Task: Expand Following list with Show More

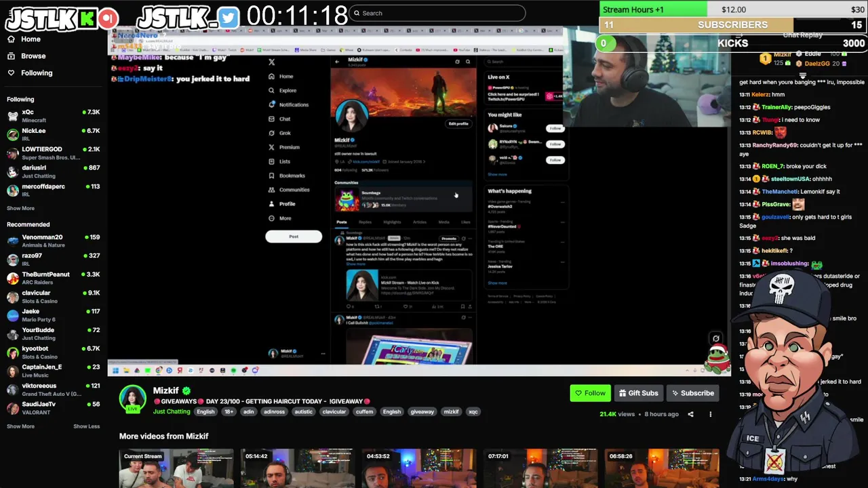Action: [20, 208]
